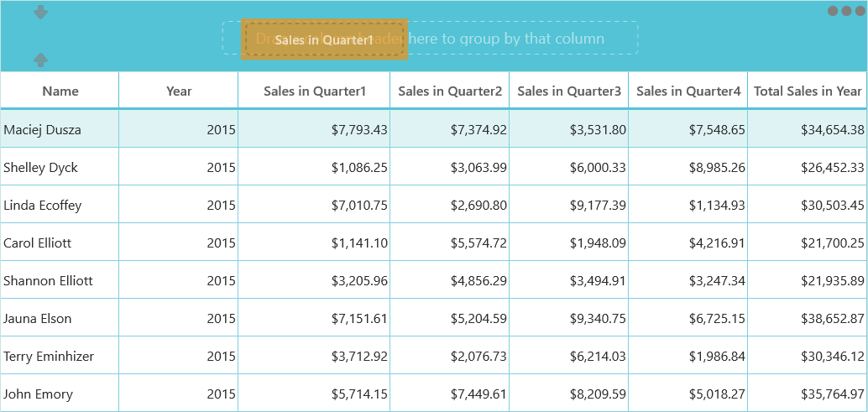868x412 pixels.
Task: Select the Shelley Dyck name cell
Action: (60, 167)
